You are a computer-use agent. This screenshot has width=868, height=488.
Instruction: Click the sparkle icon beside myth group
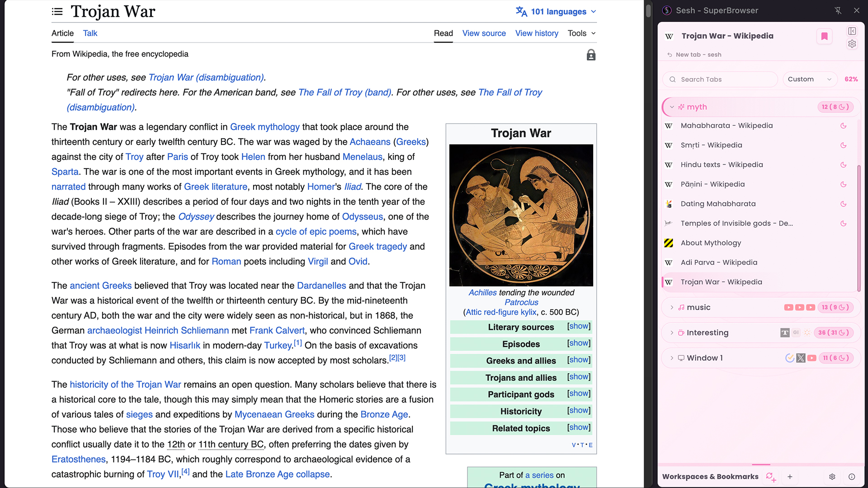681,107
